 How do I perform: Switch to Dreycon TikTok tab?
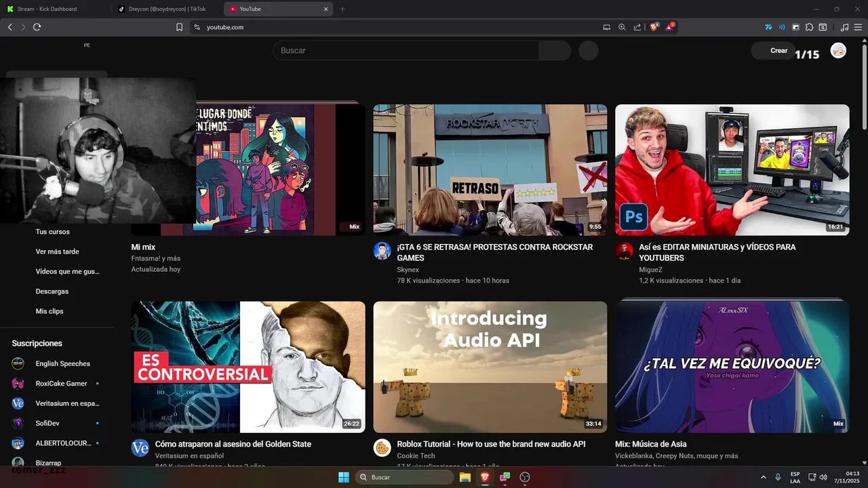[167, 9]
